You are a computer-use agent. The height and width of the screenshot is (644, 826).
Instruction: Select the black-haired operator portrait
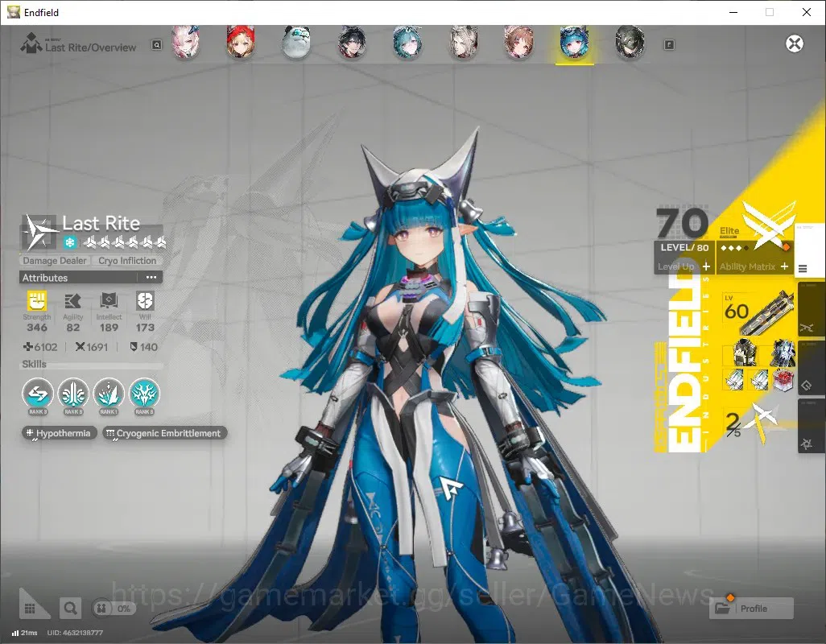click(352, 43)
